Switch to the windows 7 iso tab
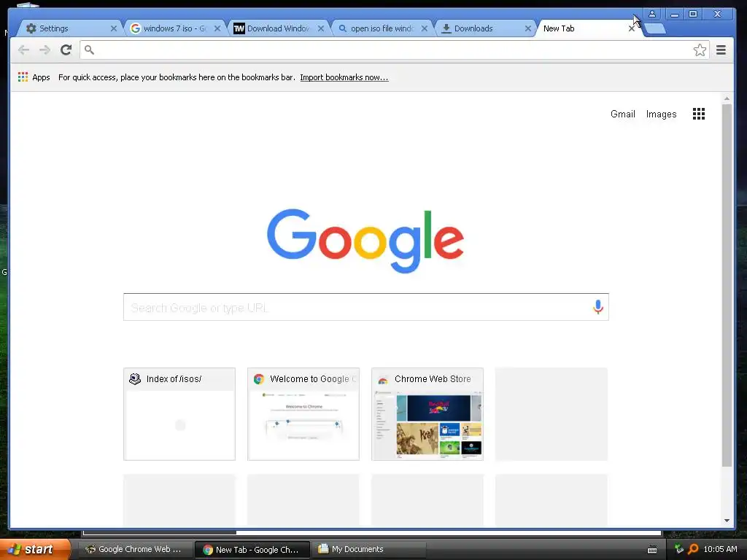747x560 pixels. 175,28
